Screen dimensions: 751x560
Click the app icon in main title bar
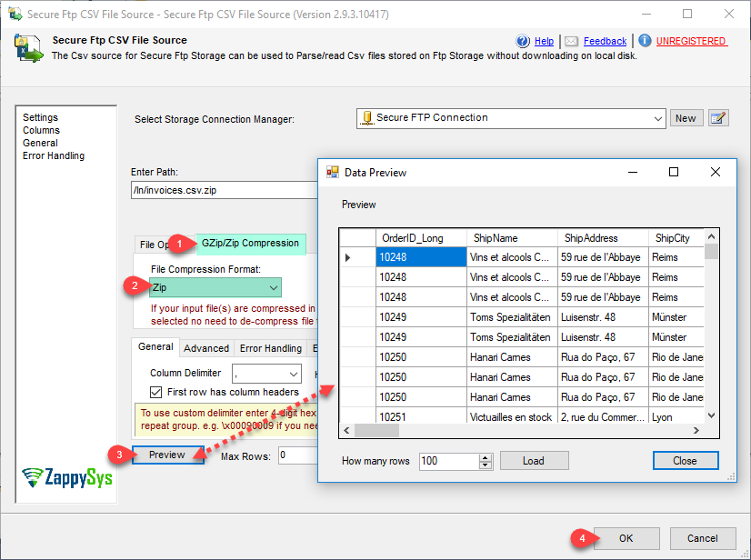pyautogui.click(x=15, y=14)
